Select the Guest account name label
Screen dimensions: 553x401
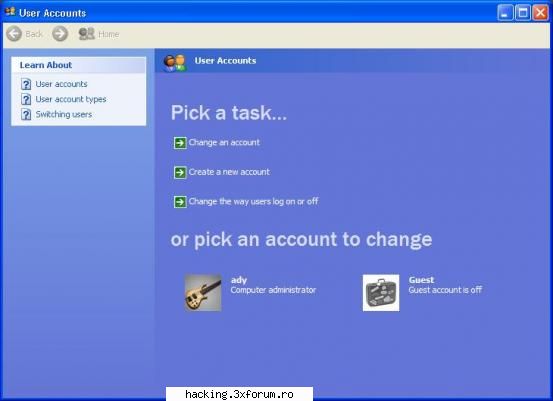coord(421,280)
